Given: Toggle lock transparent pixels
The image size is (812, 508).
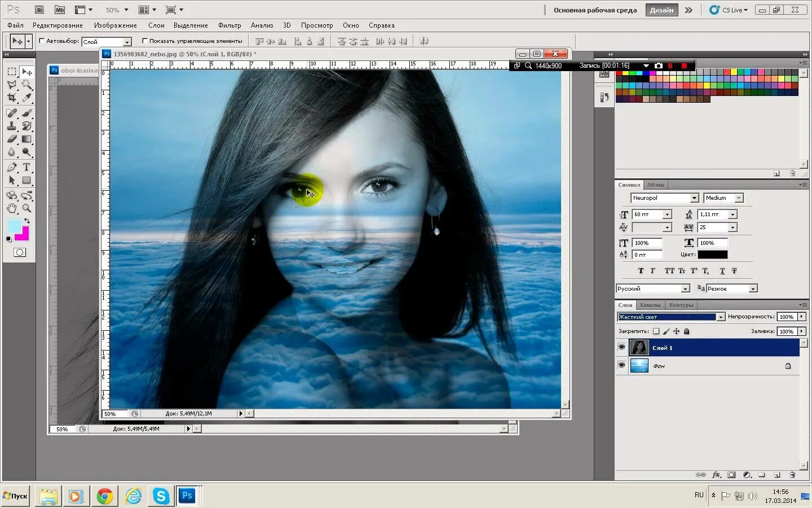Looking at the screenshot, I should point(656,331).
